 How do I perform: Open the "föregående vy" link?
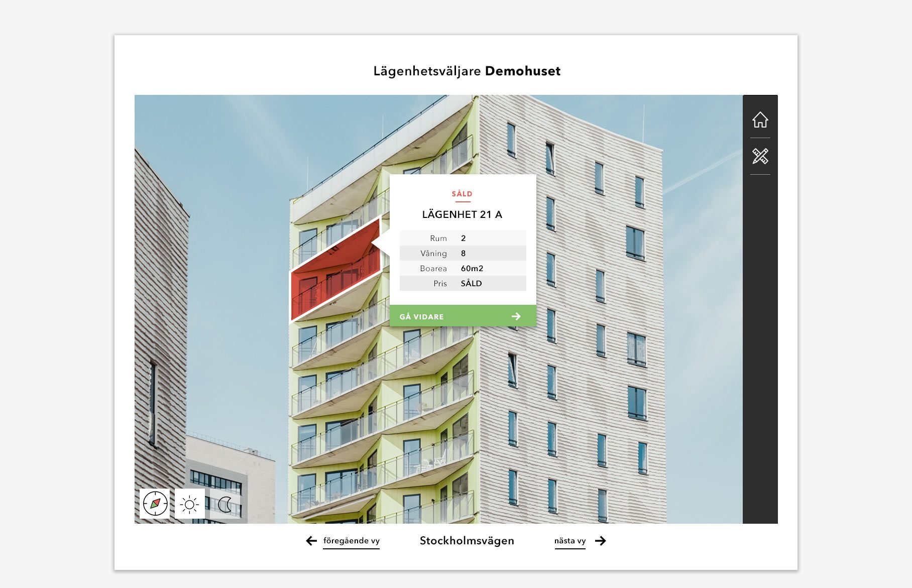point(351,541)
